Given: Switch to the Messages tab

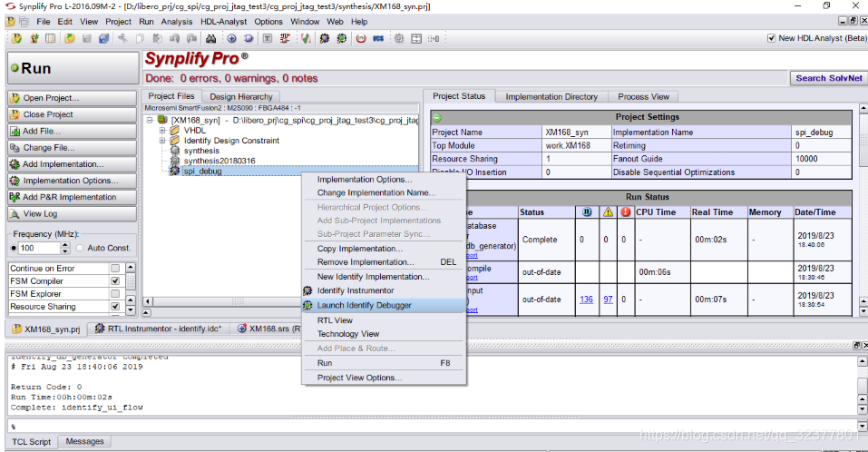Looking at the screenshot, I should [84, 441].
